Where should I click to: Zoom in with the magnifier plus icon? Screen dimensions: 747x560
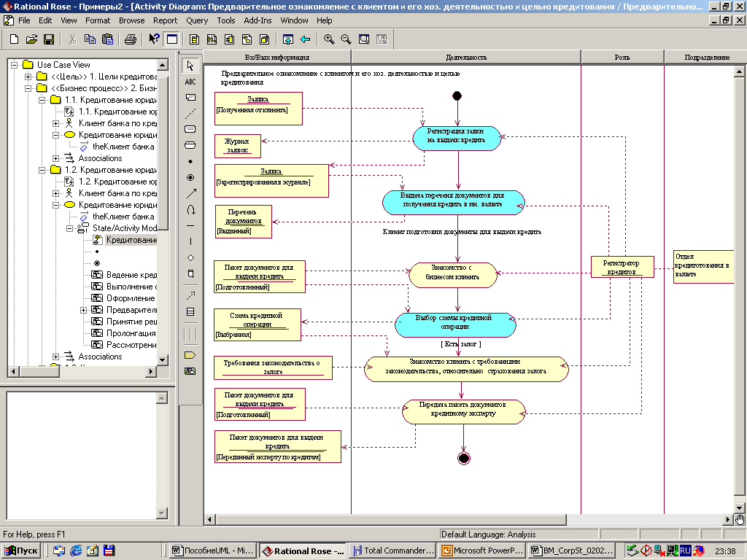point(329,39)
